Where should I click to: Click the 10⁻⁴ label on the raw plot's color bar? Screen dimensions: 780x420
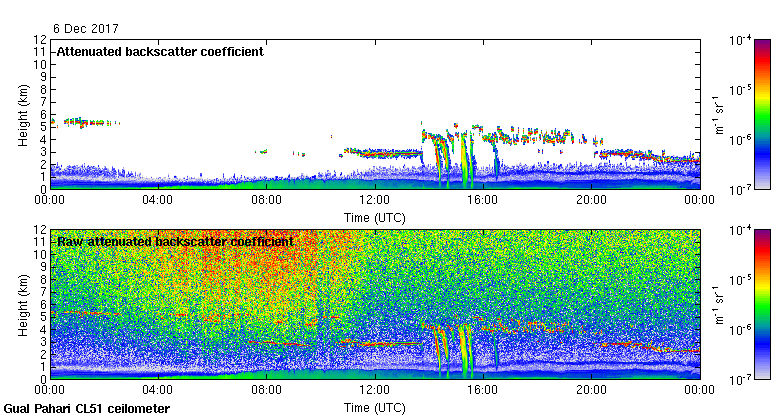click(741, 230)
